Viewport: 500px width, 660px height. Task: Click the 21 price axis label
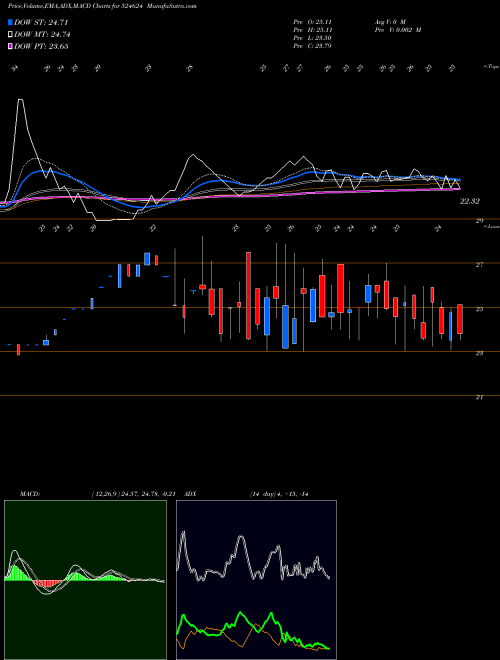[x=479, y=397]
